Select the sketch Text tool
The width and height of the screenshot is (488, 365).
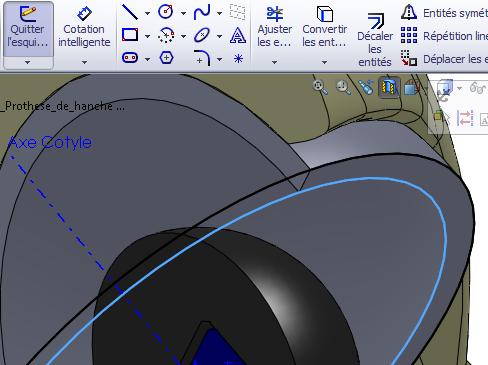pos(238,35)
